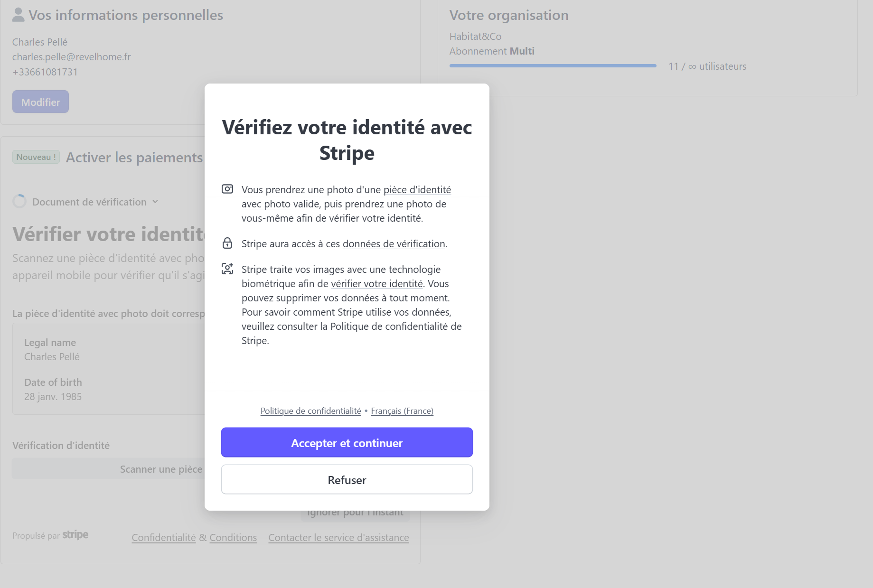Click Contacter le service d'assistance

[x=338, y=538]
